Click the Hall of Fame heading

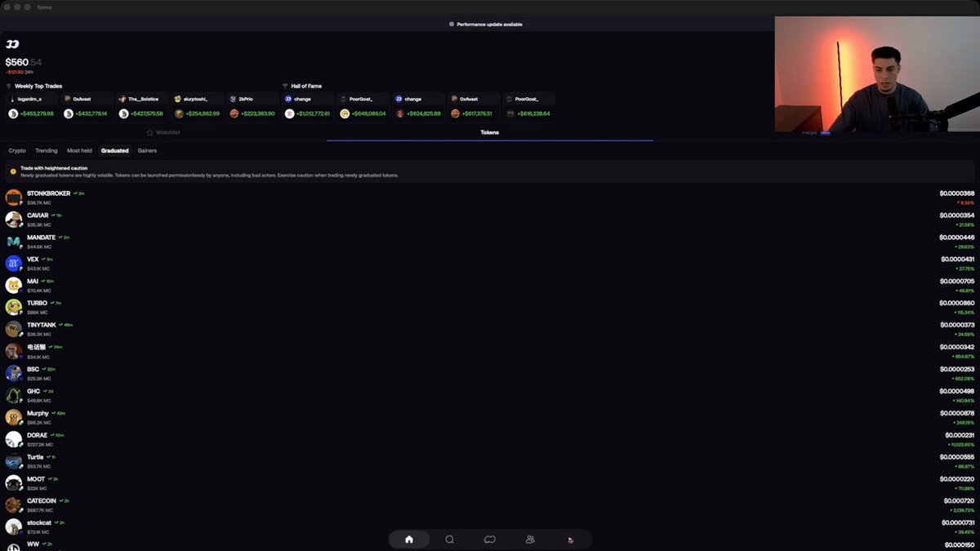pyautogui.click(x=305, y=86)
